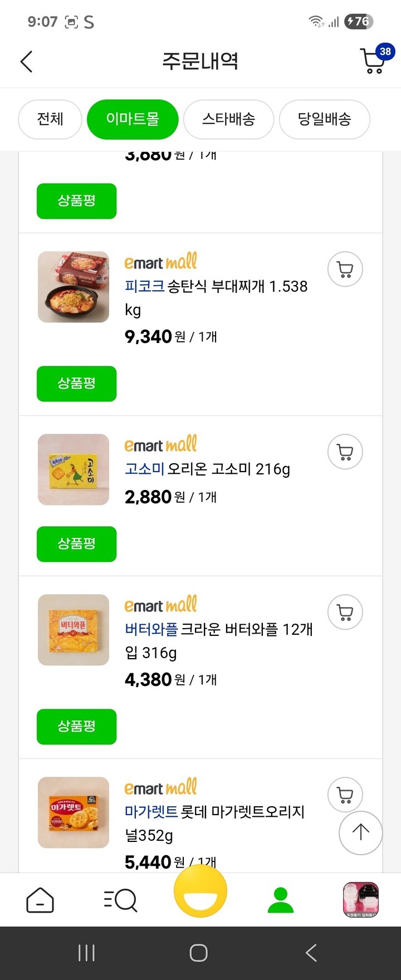Select the 이마트몰 filter tab

pyautogui.click(x=133, y=119)
